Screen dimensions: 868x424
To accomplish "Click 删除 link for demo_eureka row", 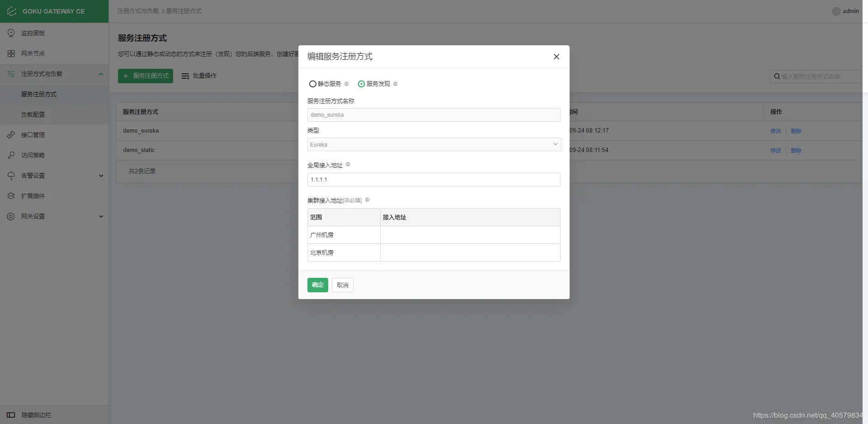I will click(796, 131).
